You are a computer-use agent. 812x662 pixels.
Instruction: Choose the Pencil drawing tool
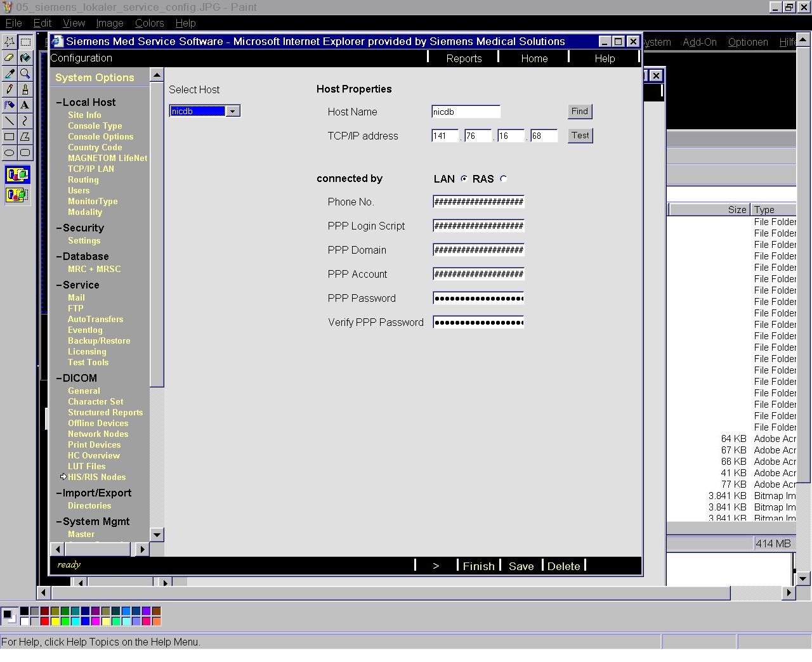(x=10, y=89)
